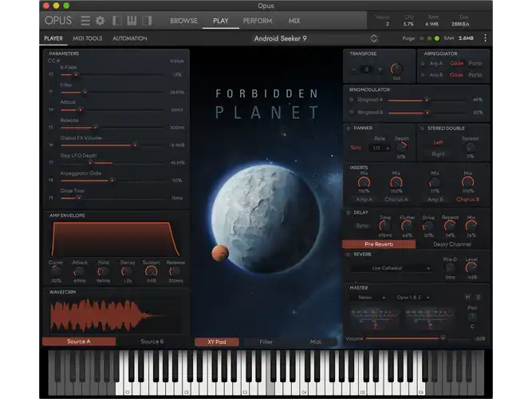Decrease transpose with the minus button
This screenshot has height=399, width=532.
pos(354,69)
